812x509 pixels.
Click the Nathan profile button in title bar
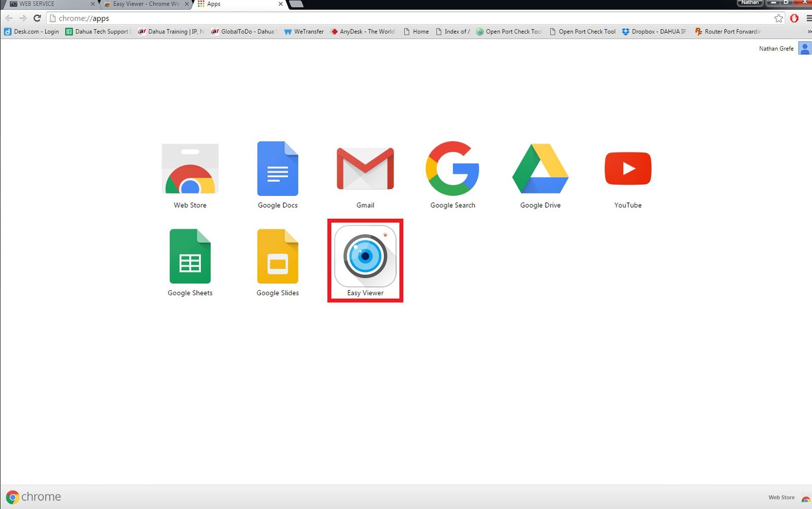point(750,3)
